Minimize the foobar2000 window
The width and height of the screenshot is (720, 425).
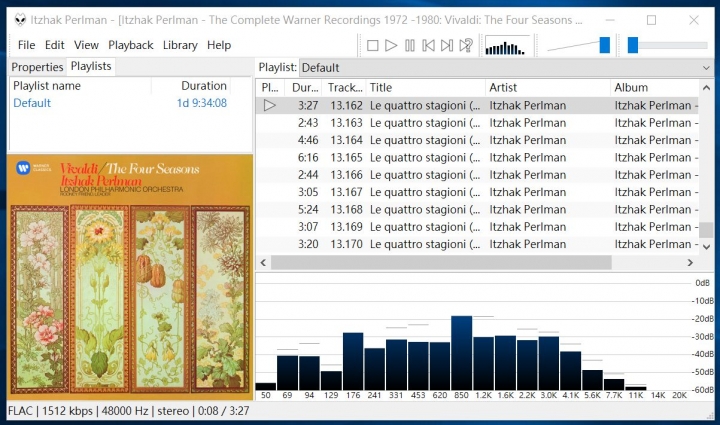(610, 20)
